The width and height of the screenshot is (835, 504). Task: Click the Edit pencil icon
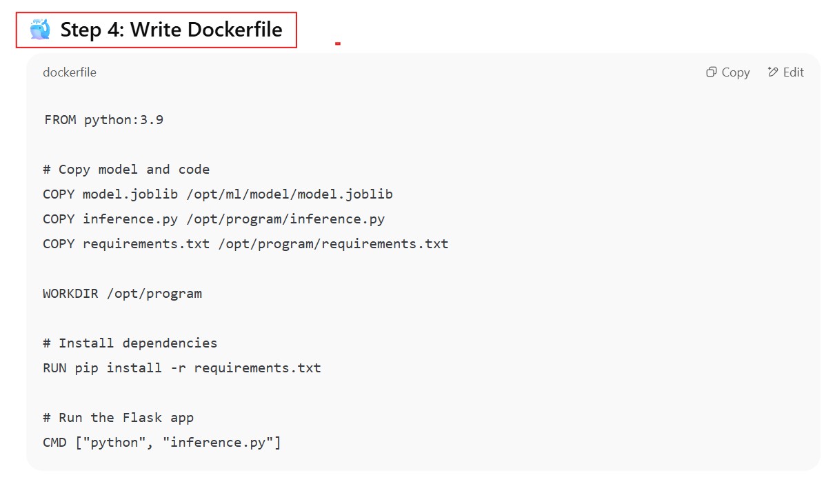coord(772,72)
